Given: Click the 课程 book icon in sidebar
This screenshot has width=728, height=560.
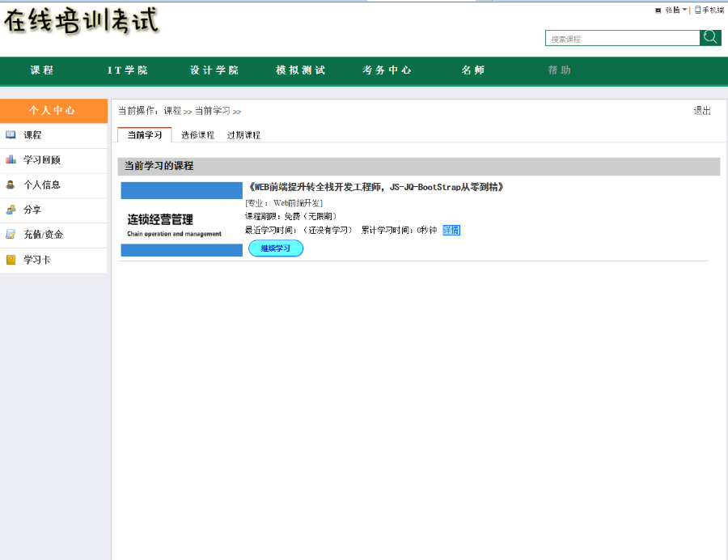Looking at the screenshot, I should pos(11,135).
